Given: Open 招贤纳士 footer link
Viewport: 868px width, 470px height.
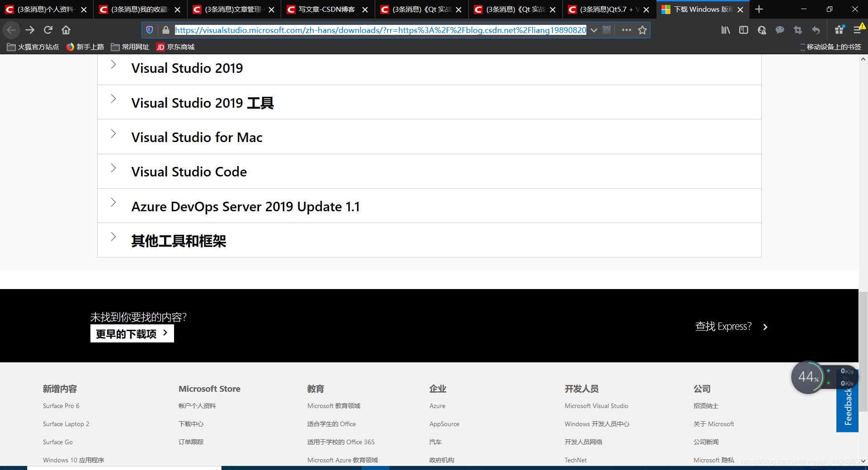Looking at the screenshot, I should click(706, 406).
